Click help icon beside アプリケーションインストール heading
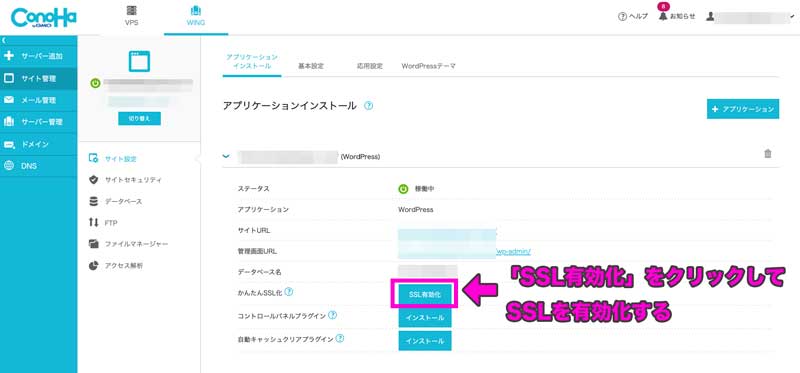Viewport: 800px width, 373px height. click(x=368, y=106)
